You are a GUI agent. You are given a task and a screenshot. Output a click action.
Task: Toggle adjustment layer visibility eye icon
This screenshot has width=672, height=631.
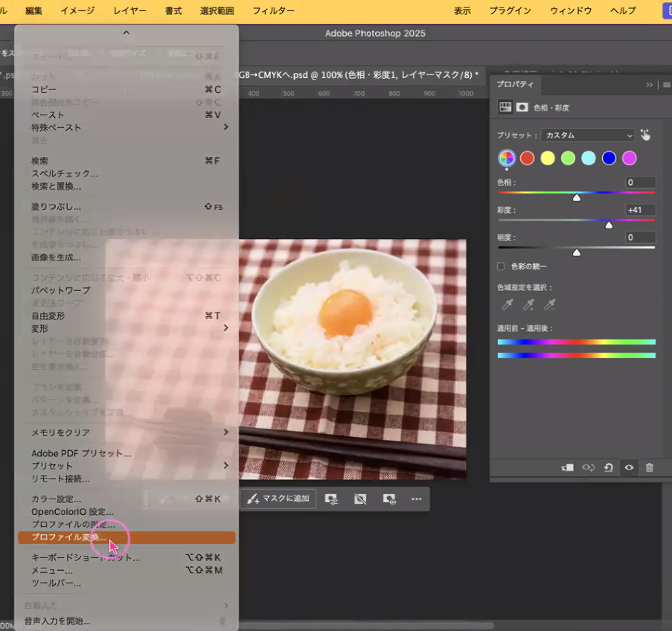coord(629,467)
